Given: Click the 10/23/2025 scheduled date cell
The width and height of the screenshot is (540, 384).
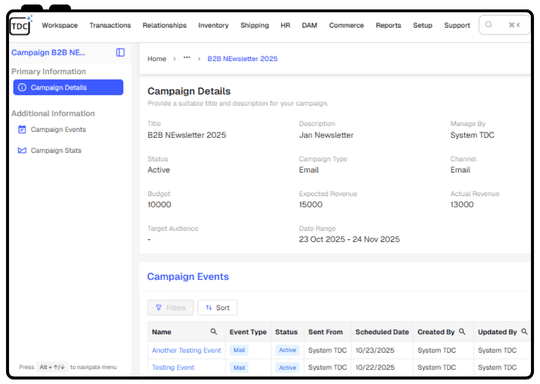Looking at the screenshot, I should click(x=375, y=350).
